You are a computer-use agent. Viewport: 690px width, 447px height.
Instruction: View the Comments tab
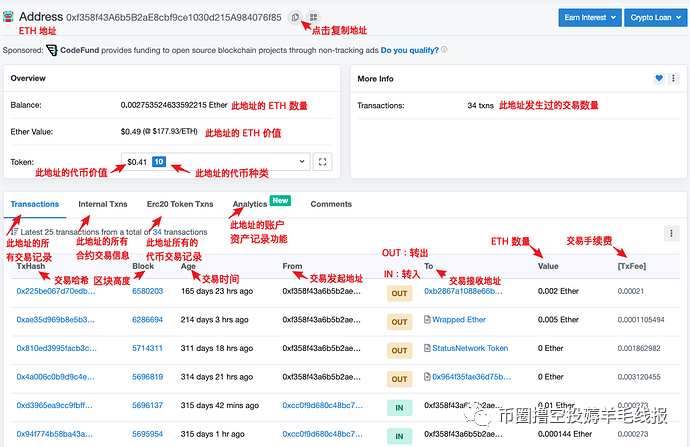(x=330, y=204)
